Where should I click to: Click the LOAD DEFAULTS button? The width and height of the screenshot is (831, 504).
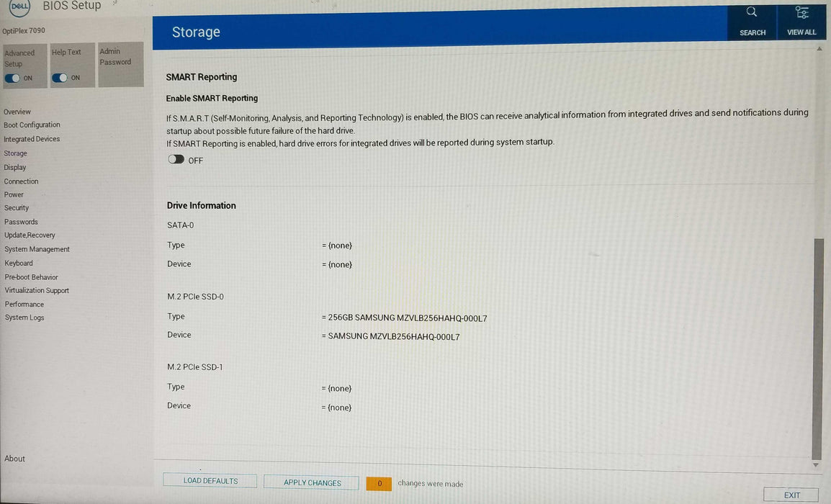point(210,481)
